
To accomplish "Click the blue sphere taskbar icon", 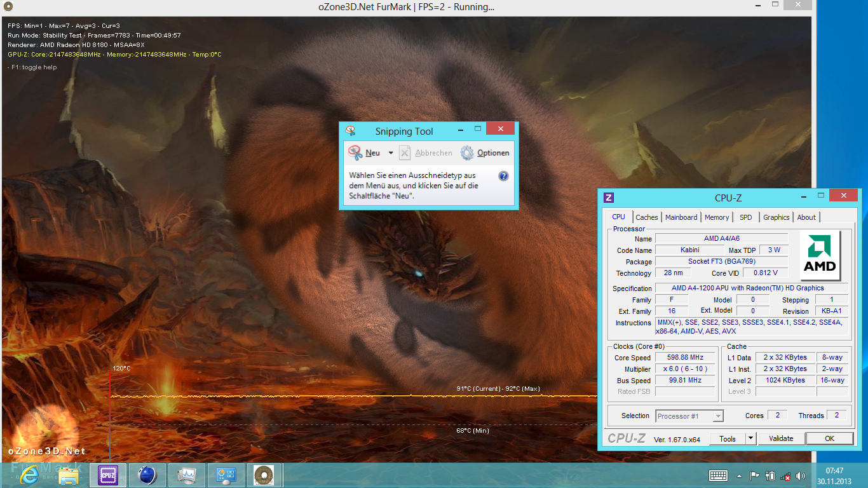I will click(147, 475).
